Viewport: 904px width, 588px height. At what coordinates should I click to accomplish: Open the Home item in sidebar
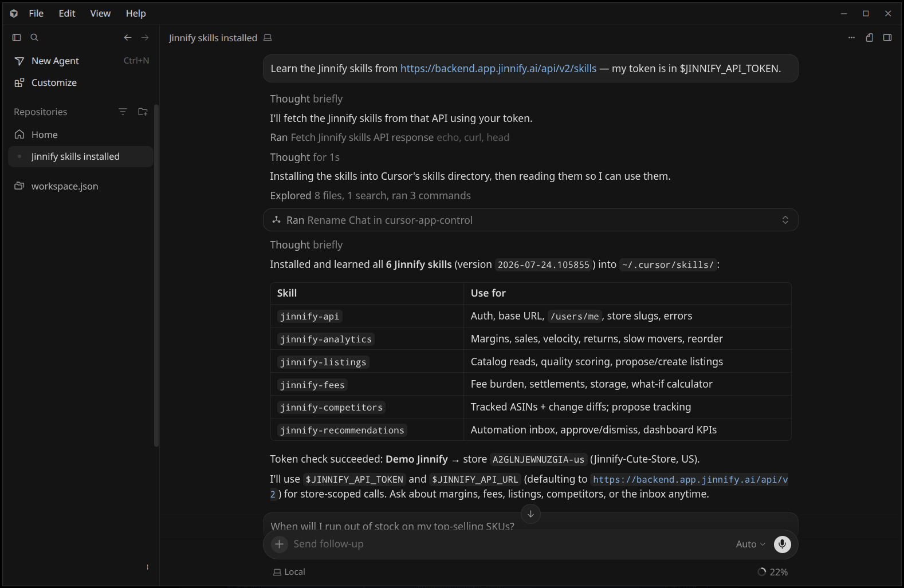point(81,134)
